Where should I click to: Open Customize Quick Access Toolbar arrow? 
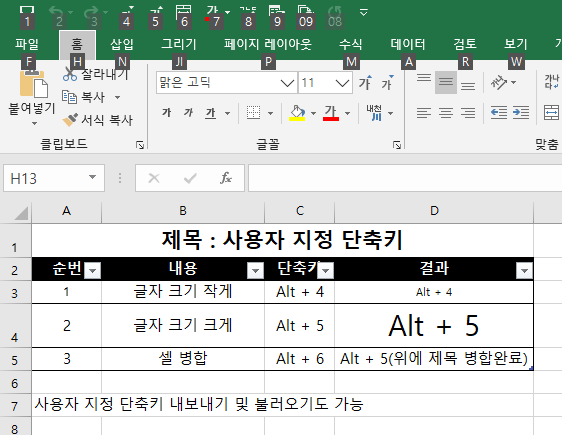(x=364, y=13)
